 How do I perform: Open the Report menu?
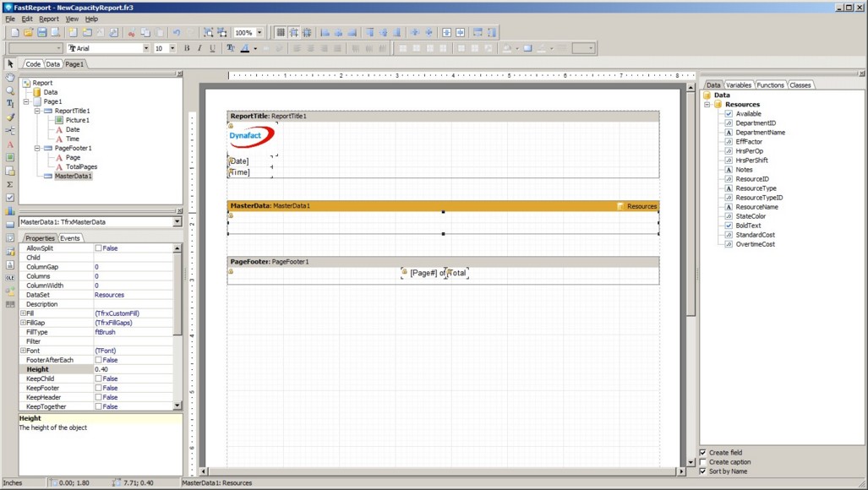pyautogui.click(x=49, y=19)
